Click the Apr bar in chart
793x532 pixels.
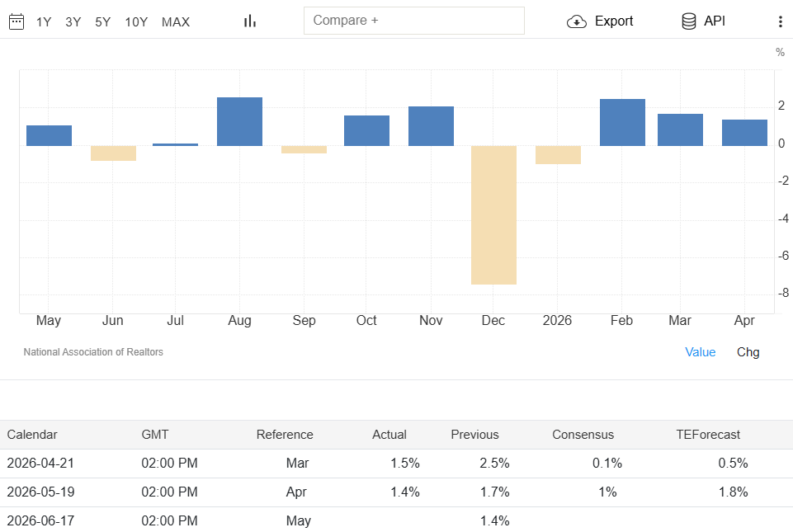click(x=744, y=133)
